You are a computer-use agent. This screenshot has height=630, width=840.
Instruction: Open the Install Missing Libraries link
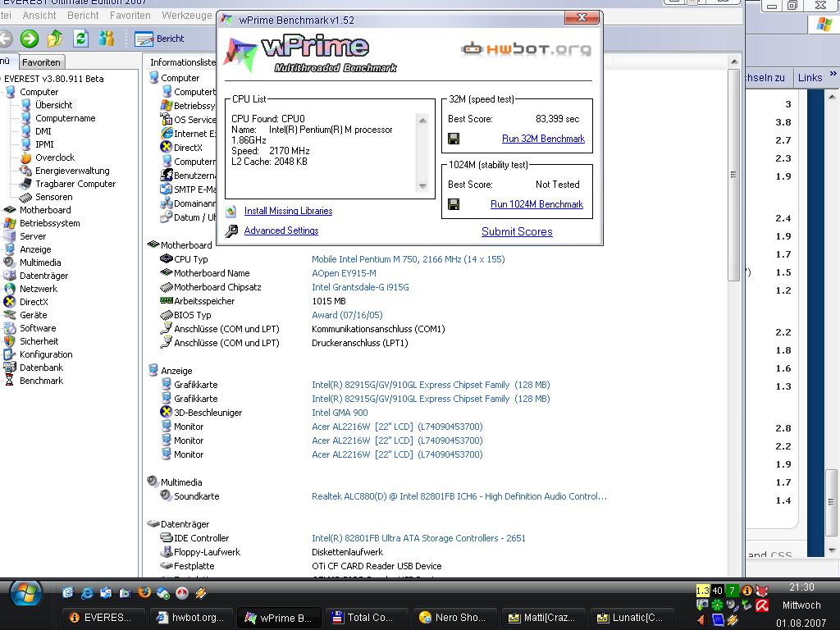point(288,211)
